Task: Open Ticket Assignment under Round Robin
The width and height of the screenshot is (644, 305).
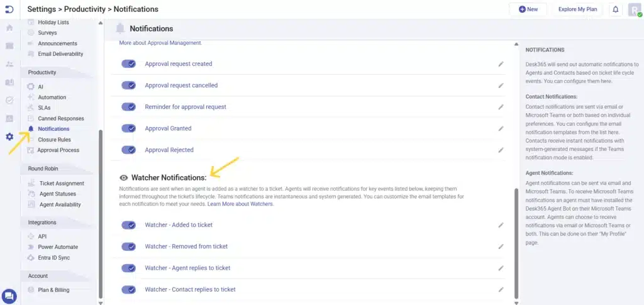Action: pyautogui.click(x=62, y=184)
